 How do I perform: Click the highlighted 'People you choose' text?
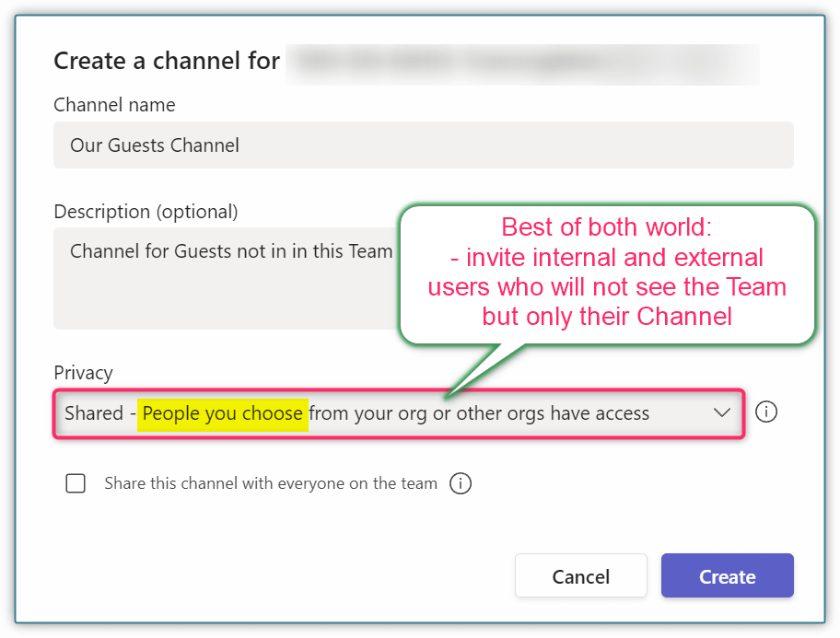click(x=222, y=413)
